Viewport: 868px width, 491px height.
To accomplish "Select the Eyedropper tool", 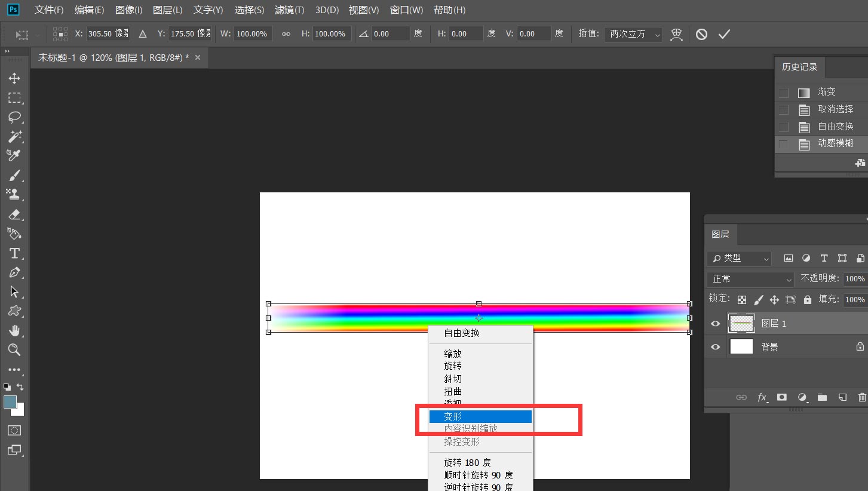I will 14,155.
